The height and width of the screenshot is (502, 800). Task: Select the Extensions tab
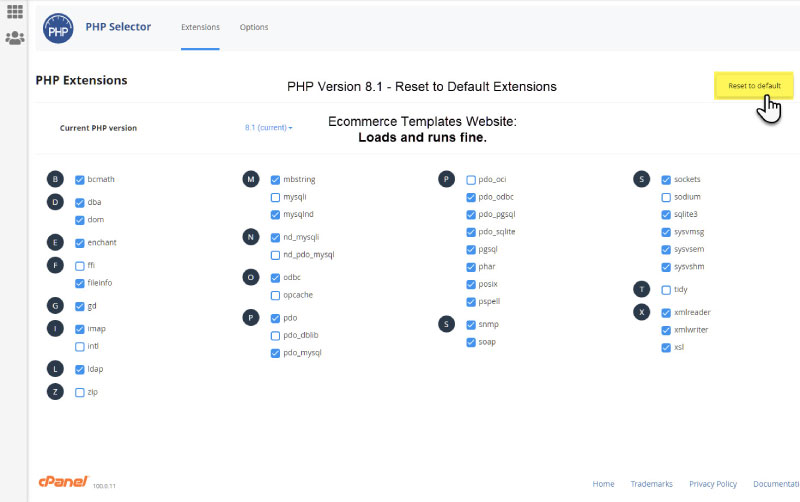pyautogui.click(x=200, y=27)
